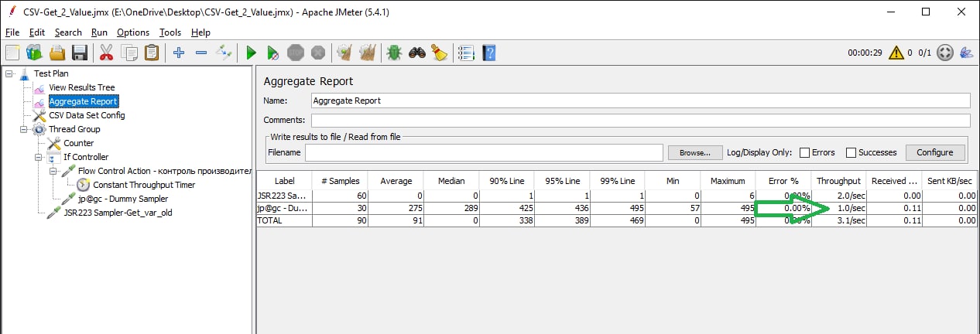
Task: Select View Results Tree in tree
Action: [x=81, y=87]
